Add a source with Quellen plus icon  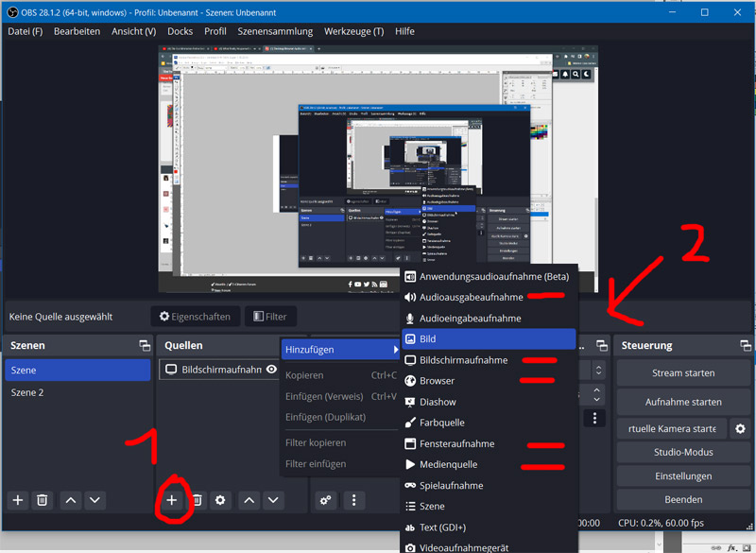tap(172, 500)
